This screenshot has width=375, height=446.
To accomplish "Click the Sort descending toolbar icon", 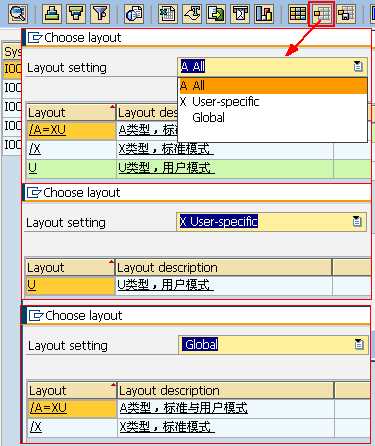I will (76, 13).
